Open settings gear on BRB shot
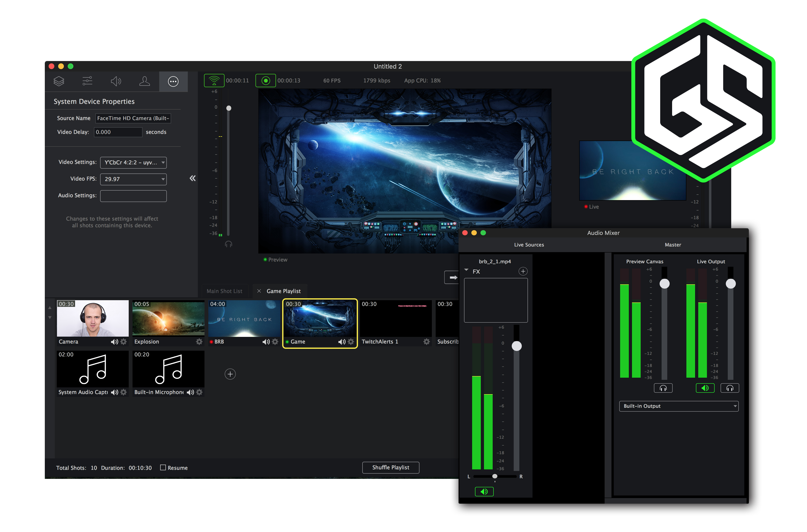The width and height of the screenshot is (807, 532). [x=275, y=342]
